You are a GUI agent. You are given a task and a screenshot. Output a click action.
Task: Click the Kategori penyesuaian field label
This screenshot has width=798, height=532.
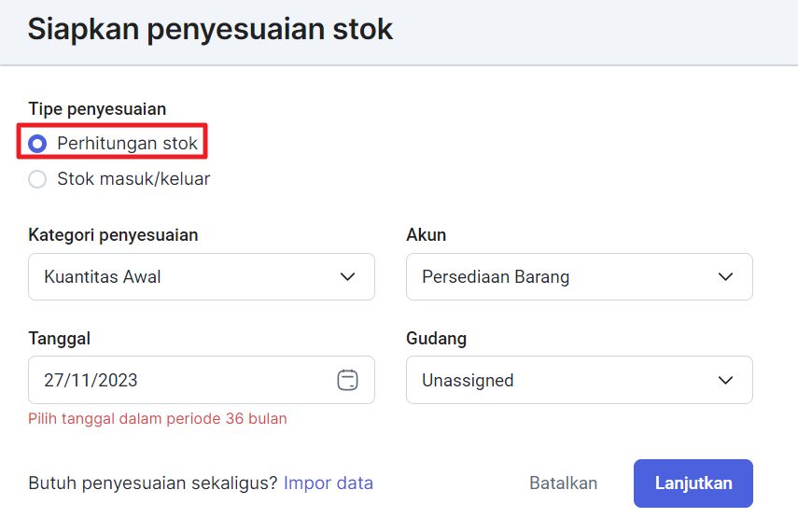coord(113,235)
